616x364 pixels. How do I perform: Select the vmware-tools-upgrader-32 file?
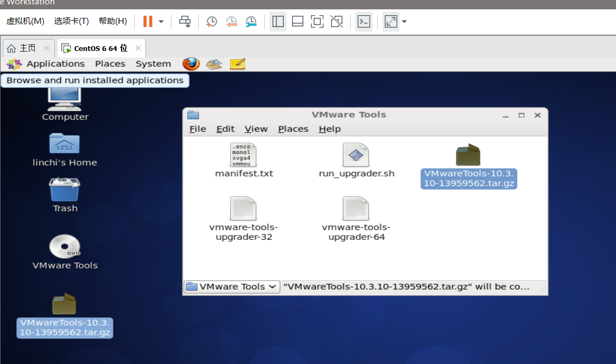(244, 219)
